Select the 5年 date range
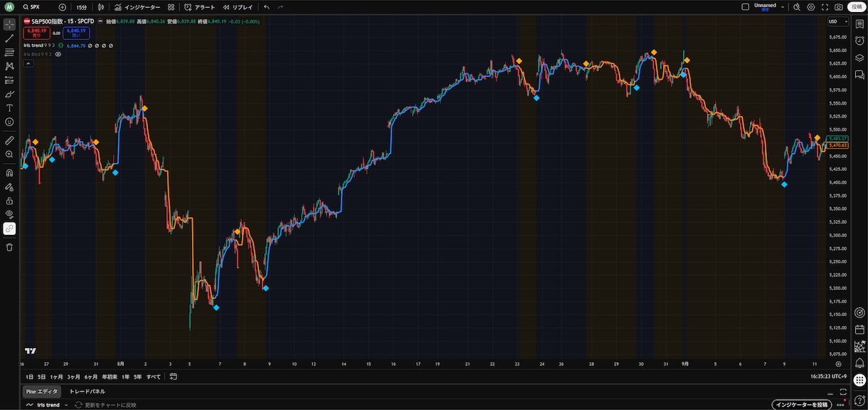868x410 pixels. click(137, 377)
